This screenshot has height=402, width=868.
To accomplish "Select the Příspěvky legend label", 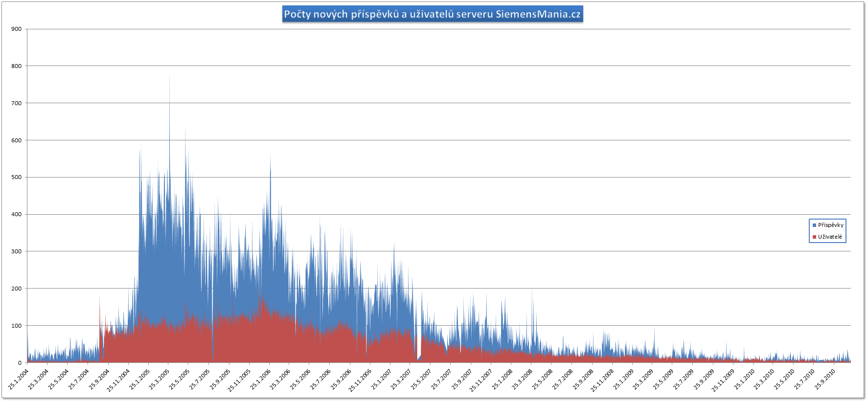I will tap(831, 225).
